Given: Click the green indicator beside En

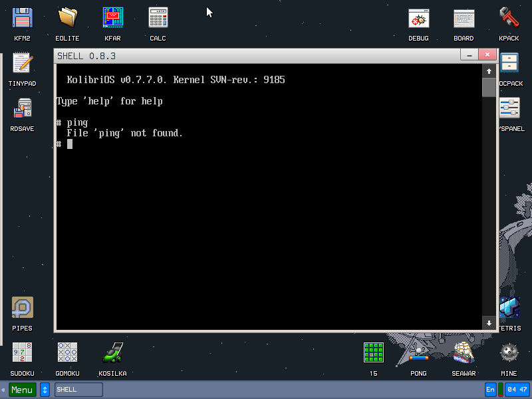Looking at the screenshot, I should 501,390.
